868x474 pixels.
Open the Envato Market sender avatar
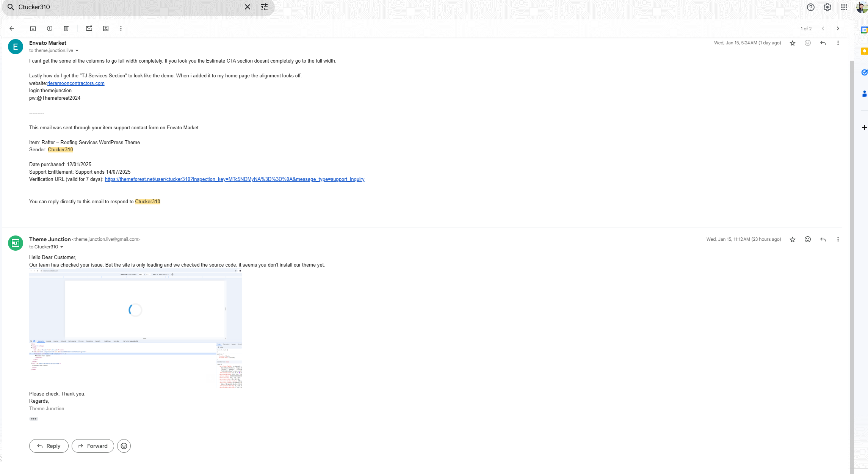tap(16, 47)
